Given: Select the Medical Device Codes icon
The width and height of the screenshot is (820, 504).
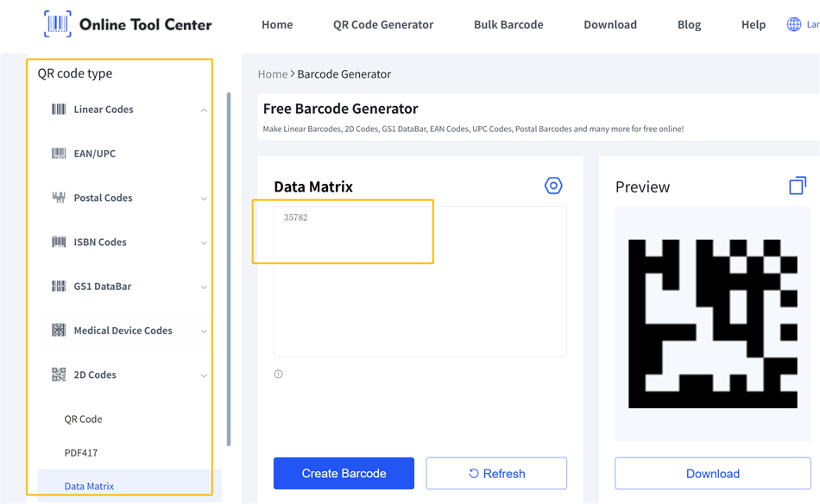Looking at the screenshot, I should [59, 330].
